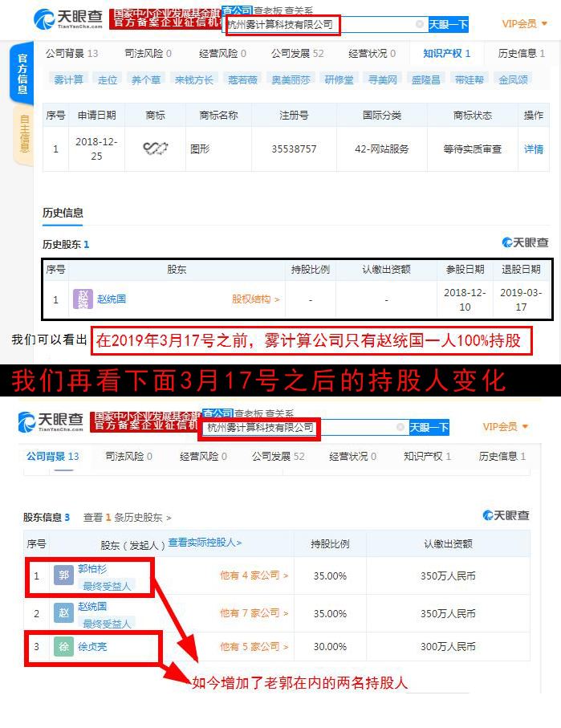Open 历史信息 1 tab in top screenshot
The width and height of the screenshot is (561, 728).
[522, 54]
